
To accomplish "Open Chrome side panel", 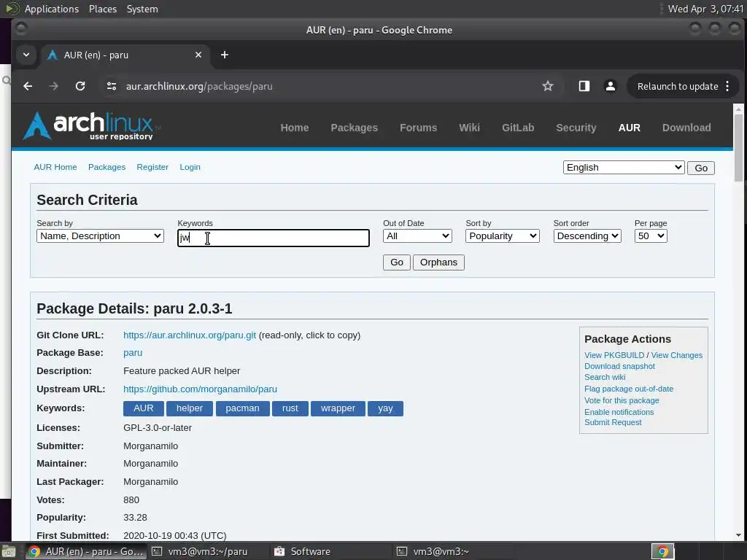I will 584,86.
